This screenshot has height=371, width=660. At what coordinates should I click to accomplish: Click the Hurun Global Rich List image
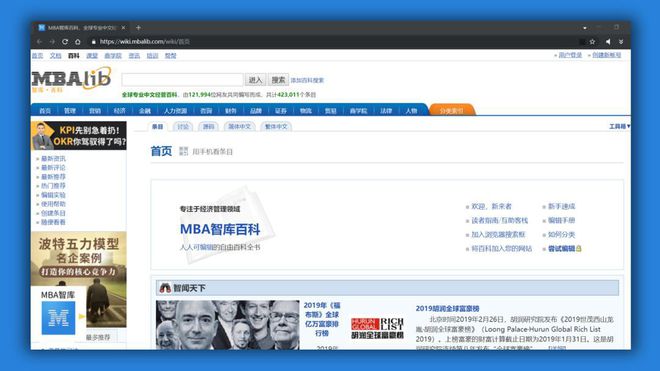click(x=377, y=328)
